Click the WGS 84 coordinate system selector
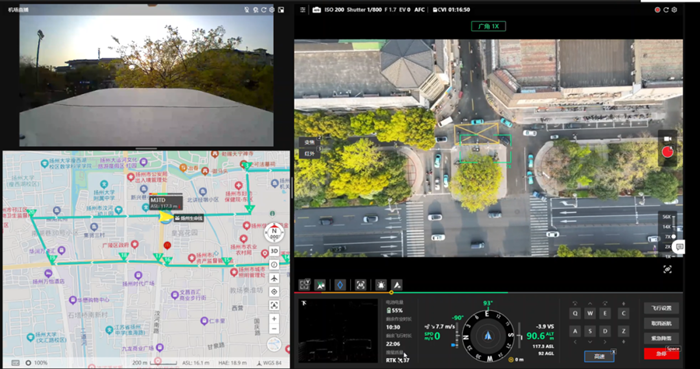Screen dimensions: 700x369 (269, 363)
